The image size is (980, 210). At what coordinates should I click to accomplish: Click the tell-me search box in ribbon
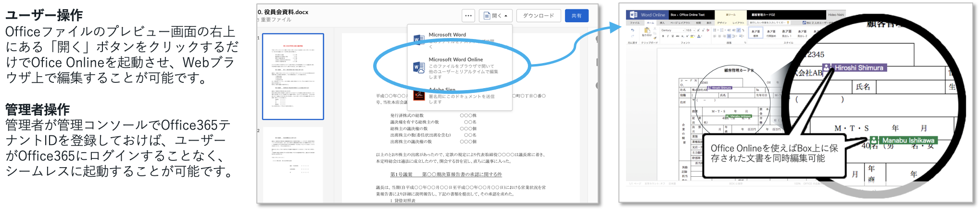(x=769, y=23)
